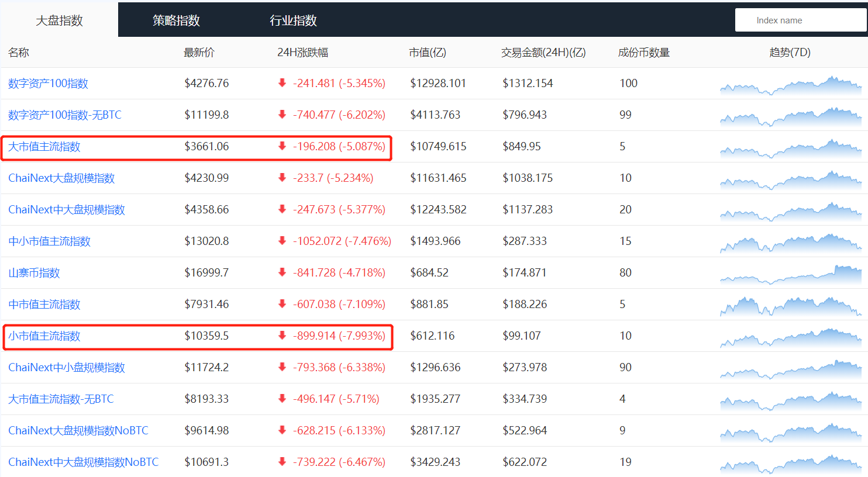The height and width of the screenshot is (477, 868).
Task: Open ChaiNext中小盘规模指数 link
Action: [67, 368]
